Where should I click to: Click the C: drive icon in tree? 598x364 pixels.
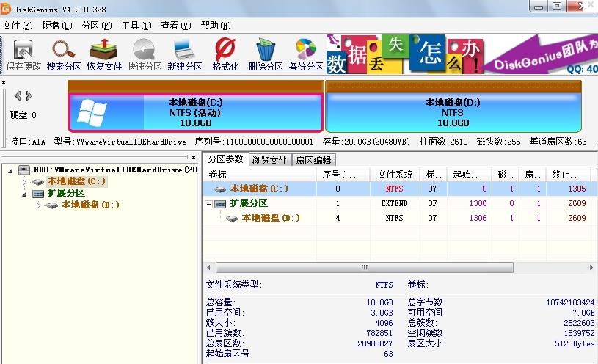(x=37, y=181)
